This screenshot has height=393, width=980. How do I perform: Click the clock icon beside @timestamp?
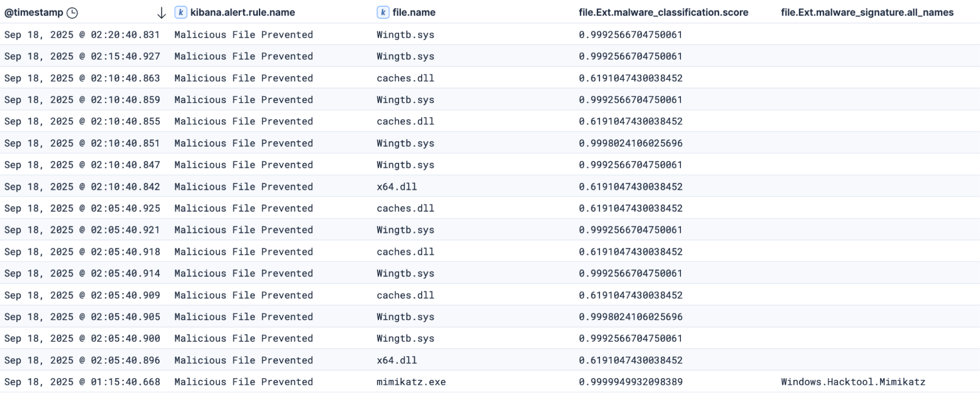[72, 13]
